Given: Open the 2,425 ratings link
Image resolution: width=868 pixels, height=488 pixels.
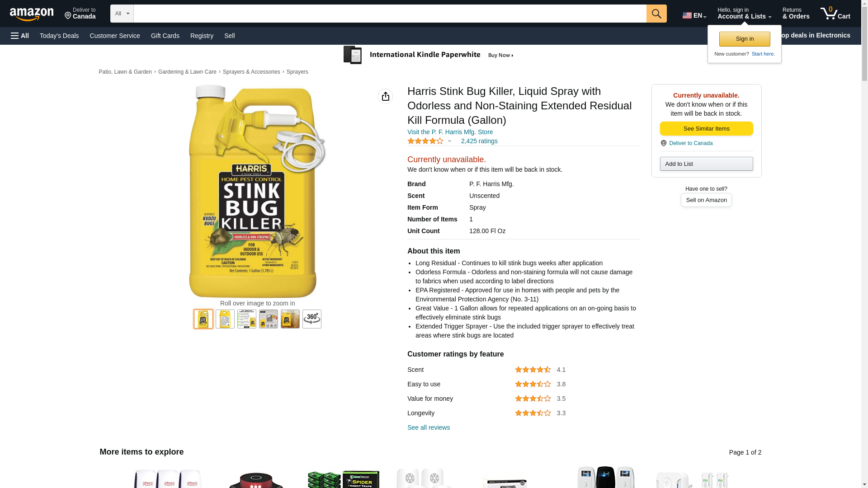Looking at the screenshot, I should tap(479, 141).
